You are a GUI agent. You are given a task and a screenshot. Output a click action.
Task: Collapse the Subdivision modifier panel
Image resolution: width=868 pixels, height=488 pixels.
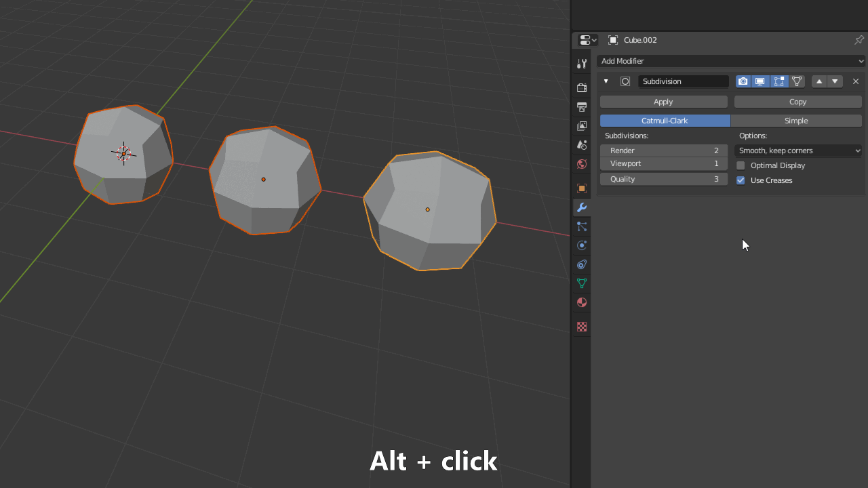pyautogui.click(x=606, y=81)
